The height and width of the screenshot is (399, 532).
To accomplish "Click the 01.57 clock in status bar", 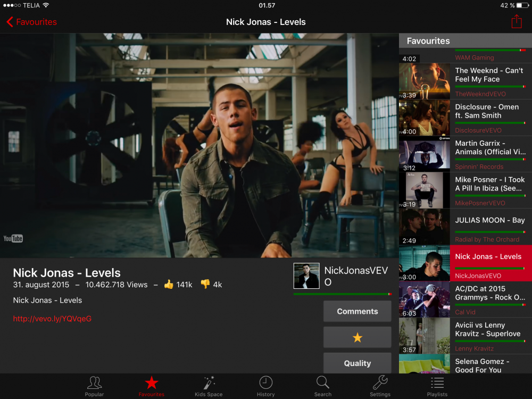I will point(267,5).
